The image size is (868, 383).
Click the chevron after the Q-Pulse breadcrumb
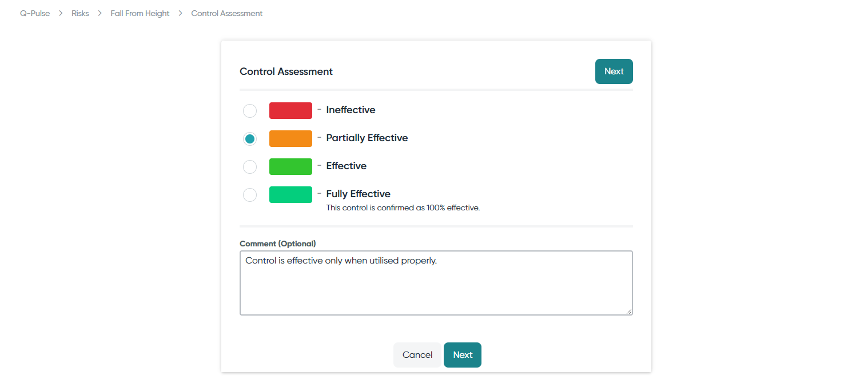[x=61, y=13]
